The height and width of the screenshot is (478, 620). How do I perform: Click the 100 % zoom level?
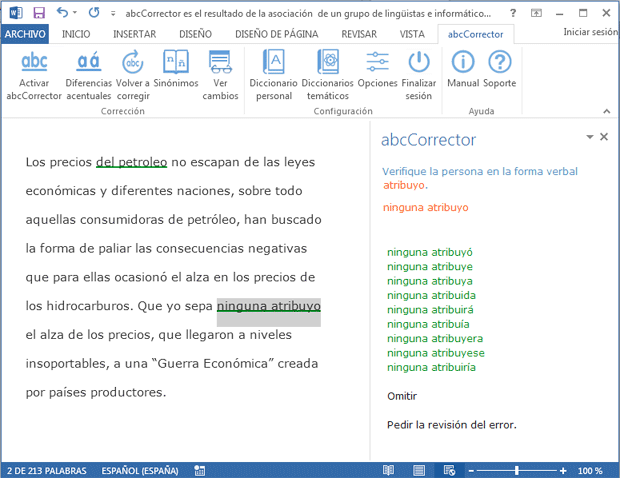(x=590, y=471)
